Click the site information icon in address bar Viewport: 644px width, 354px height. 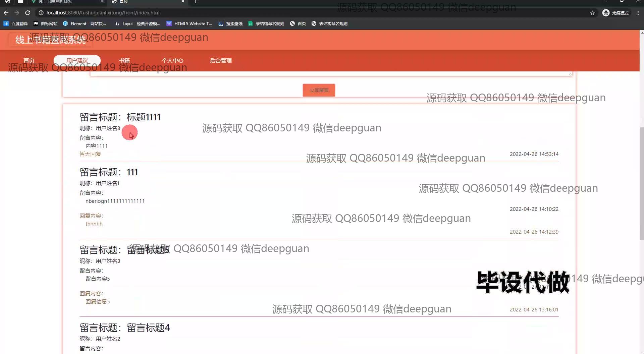41,13
